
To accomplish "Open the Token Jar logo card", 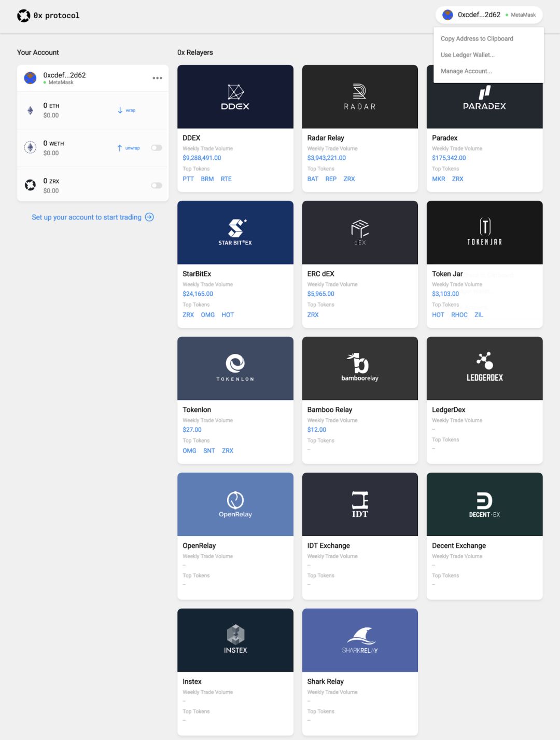I will click(484, 232).
